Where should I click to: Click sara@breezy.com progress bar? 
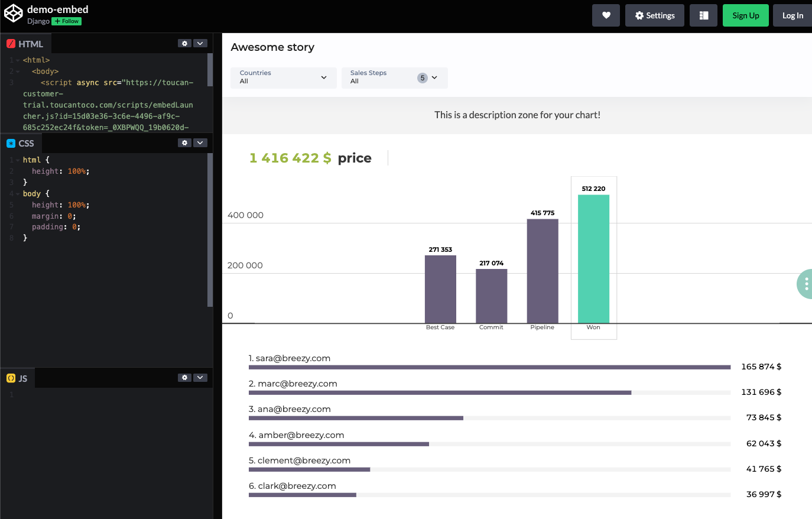point(489,367)
